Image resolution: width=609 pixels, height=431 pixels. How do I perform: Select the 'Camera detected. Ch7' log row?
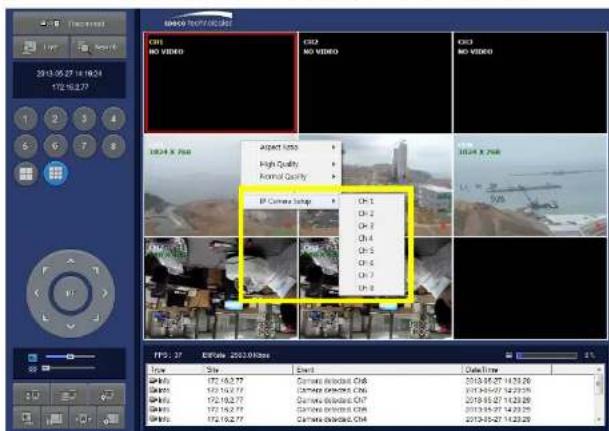pyautogui.click(x=371, y=400)
